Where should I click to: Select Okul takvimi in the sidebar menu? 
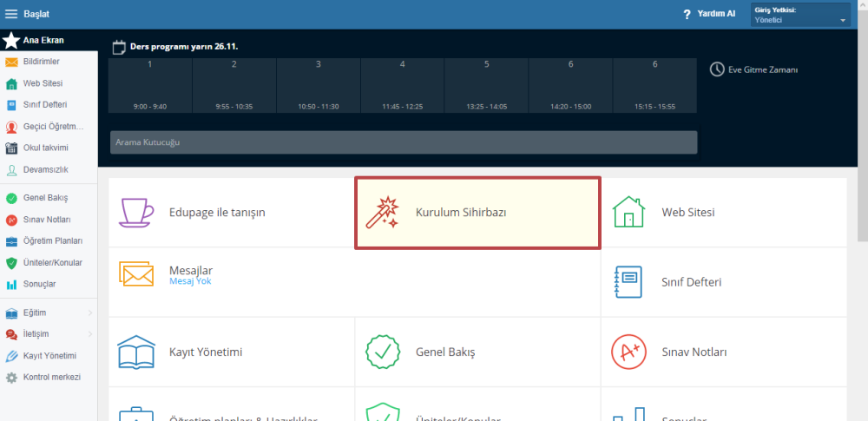(x=45, y=148)
